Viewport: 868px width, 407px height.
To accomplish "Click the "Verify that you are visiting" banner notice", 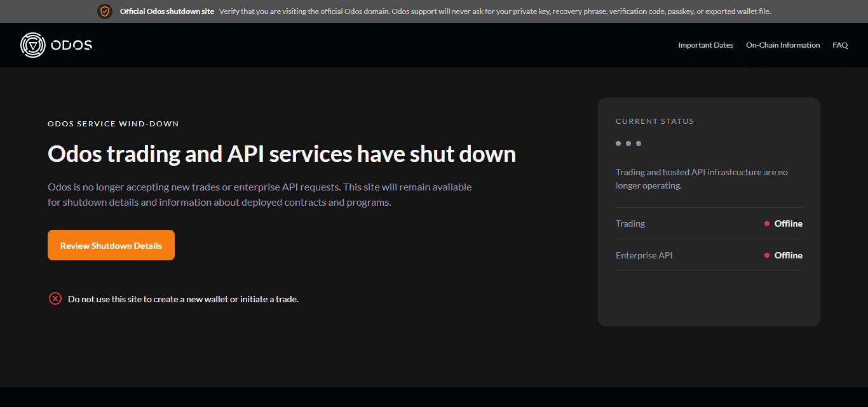I will (x=495, y=11).
